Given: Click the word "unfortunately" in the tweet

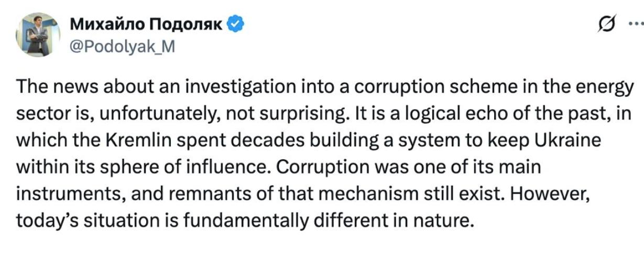Looking at the screenshot, I should [145, 115].
